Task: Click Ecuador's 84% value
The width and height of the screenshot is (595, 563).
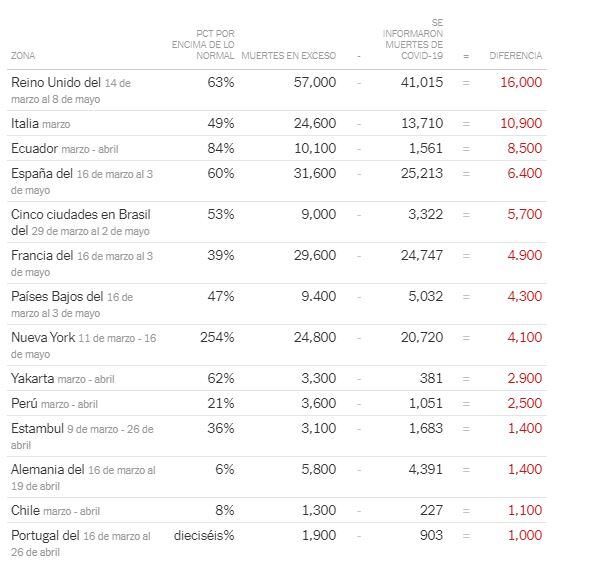Action: [x=221, y=148]
